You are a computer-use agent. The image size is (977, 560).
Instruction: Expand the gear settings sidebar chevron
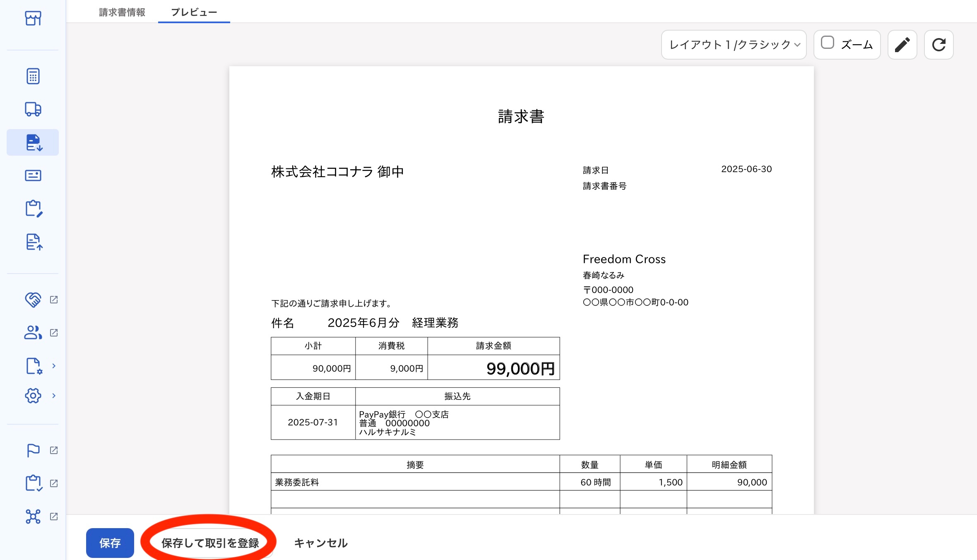pos(54,396)
